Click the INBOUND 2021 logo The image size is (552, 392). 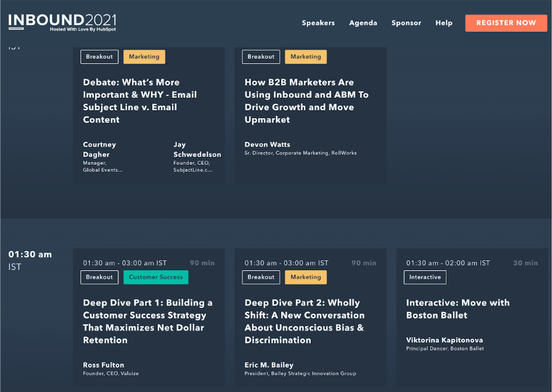click(62, 23)
